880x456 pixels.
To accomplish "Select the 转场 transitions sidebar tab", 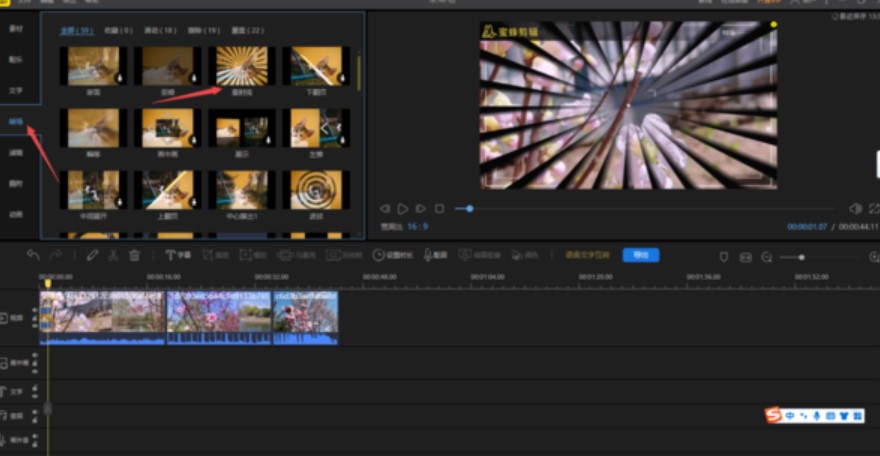I will click(x=16, y=121).
